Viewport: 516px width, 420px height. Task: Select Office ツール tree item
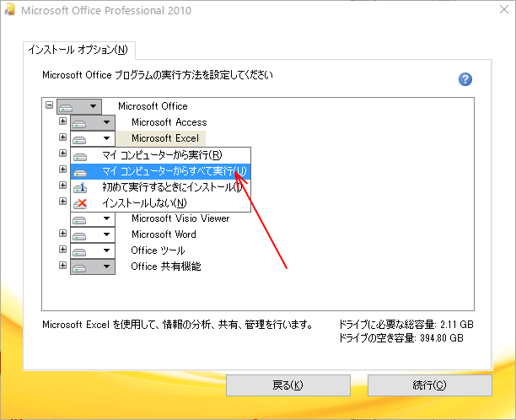[158, 250]
